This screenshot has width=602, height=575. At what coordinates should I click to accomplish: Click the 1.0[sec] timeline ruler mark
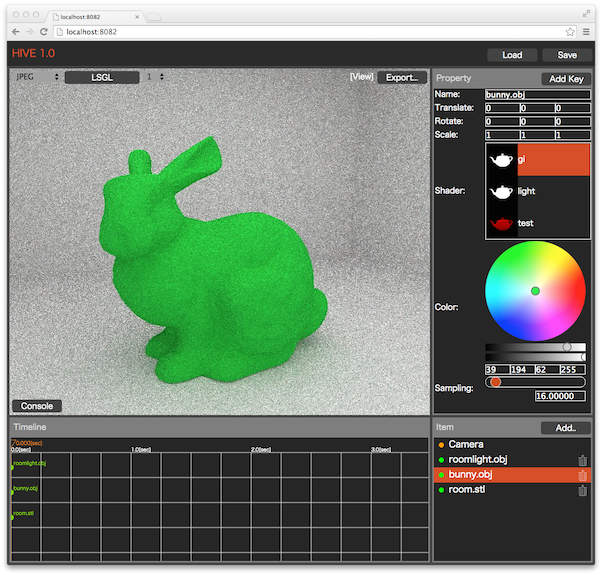click(141, 449)
